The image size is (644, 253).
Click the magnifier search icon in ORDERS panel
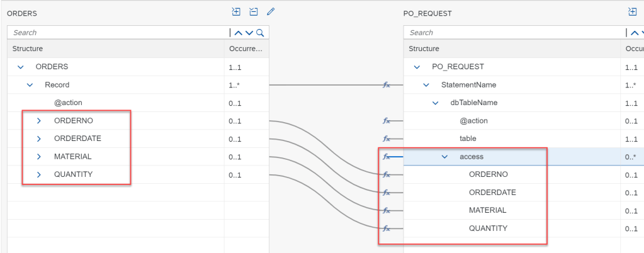pos(259,33)
